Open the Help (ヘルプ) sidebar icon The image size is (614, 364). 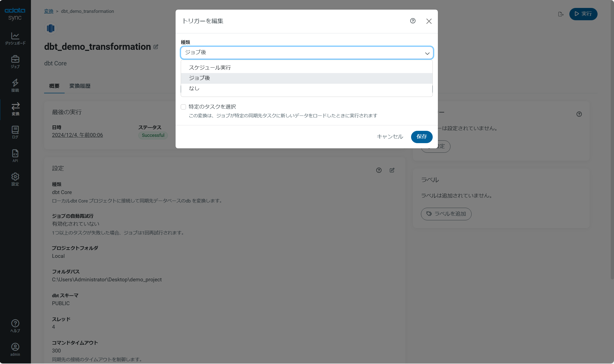[15, 326]
